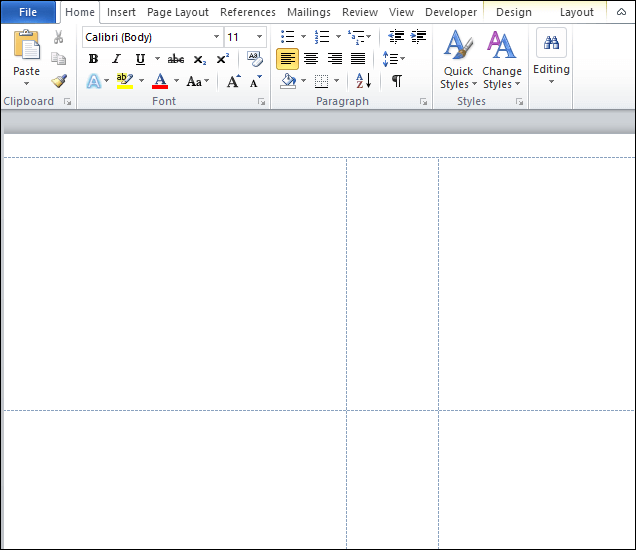Toggle Show/Hide paragraph marks
Viewport: 636px width, 550px height.
[x=397, y=81]
